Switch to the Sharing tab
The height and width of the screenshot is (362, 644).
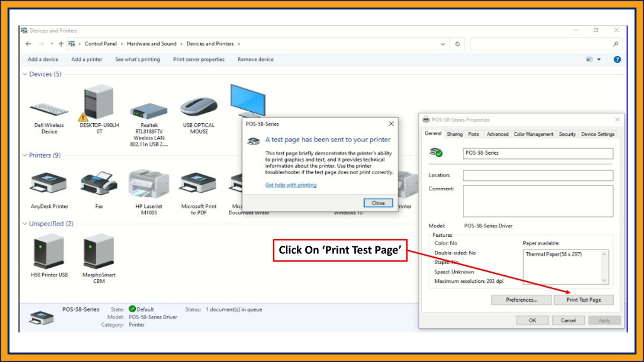coord(454,134)
